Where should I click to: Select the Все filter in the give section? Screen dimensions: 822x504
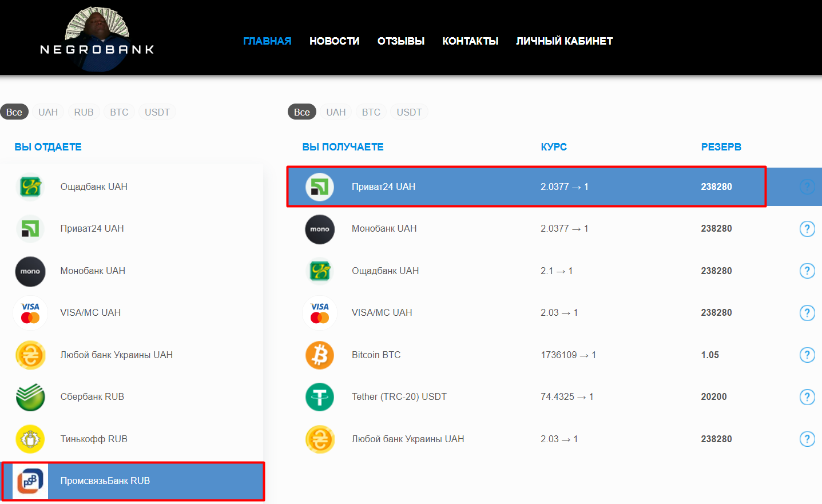(x=14, y=112)
